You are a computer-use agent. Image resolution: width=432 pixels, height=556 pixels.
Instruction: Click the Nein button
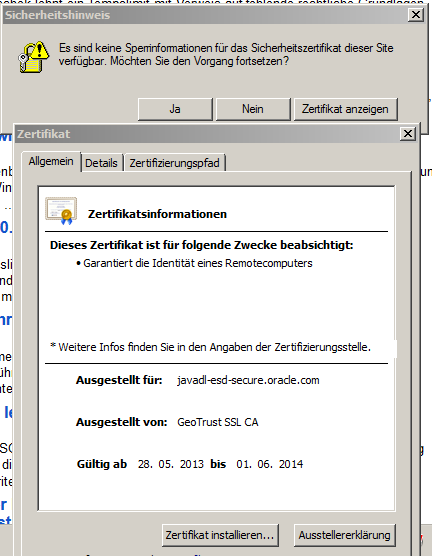[253, 109]
